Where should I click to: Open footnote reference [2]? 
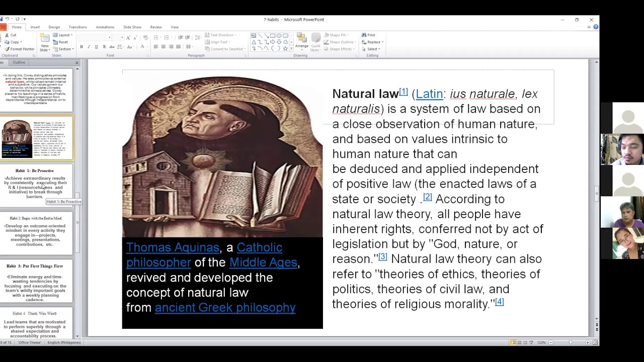click(x=427, y=197)
